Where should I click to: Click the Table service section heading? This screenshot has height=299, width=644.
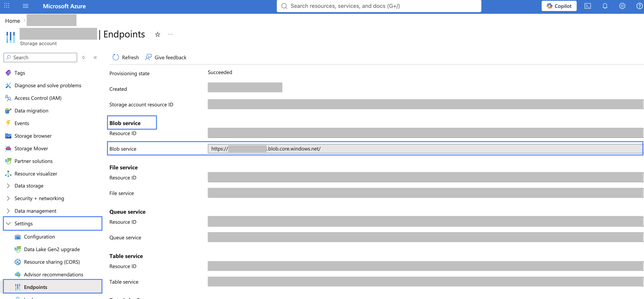[126, 256]
